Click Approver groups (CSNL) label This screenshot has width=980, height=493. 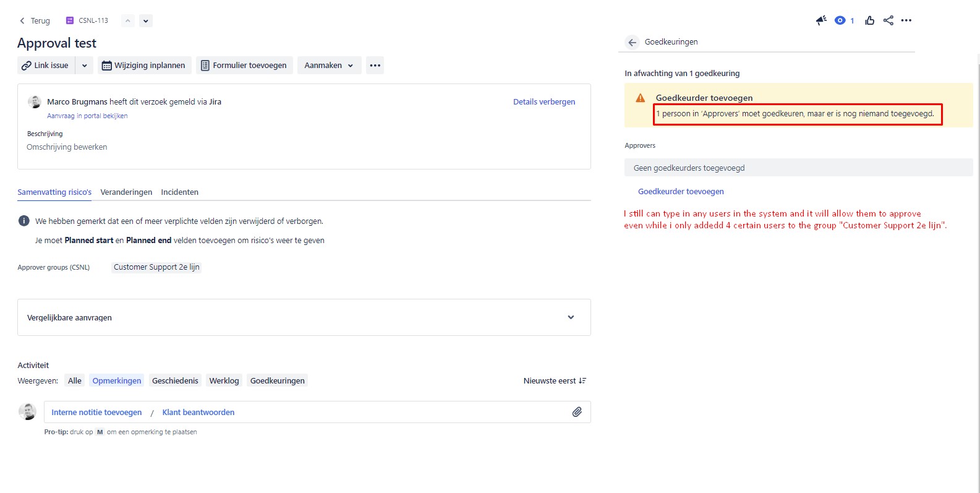tap(54, 267)
